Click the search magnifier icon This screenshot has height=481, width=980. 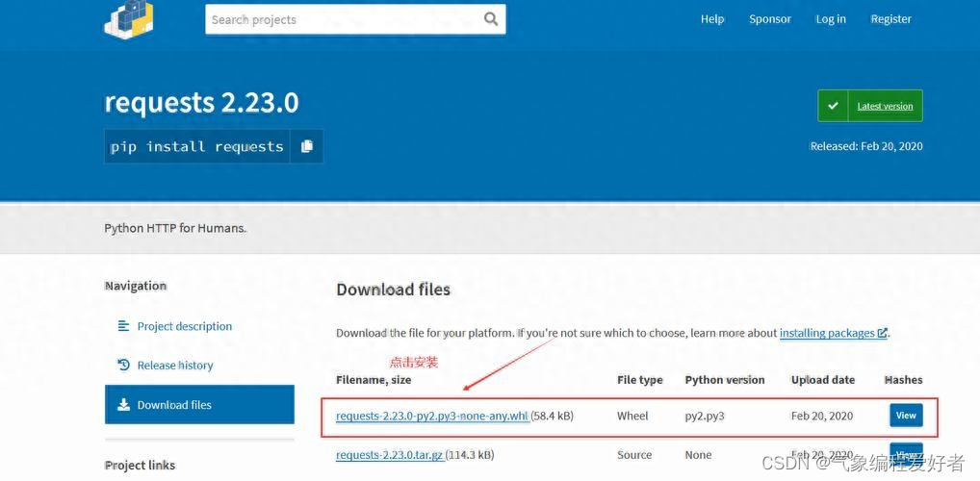pyautogui.click(x=491, y=18)
